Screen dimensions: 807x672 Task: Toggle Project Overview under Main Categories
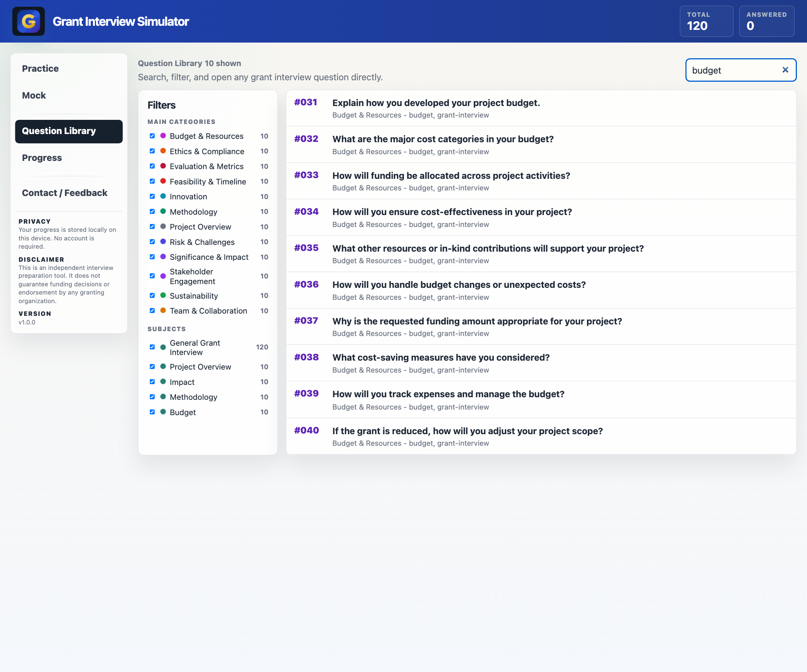pyautogui.click(x=152, y=227)
